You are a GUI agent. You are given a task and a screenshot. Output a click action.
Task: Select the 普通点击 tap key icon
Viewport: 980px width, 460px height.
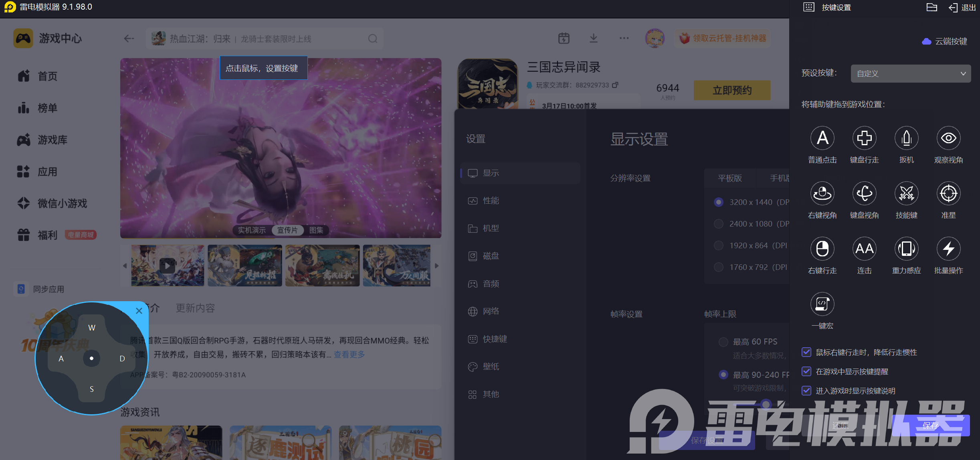[822, 138]
